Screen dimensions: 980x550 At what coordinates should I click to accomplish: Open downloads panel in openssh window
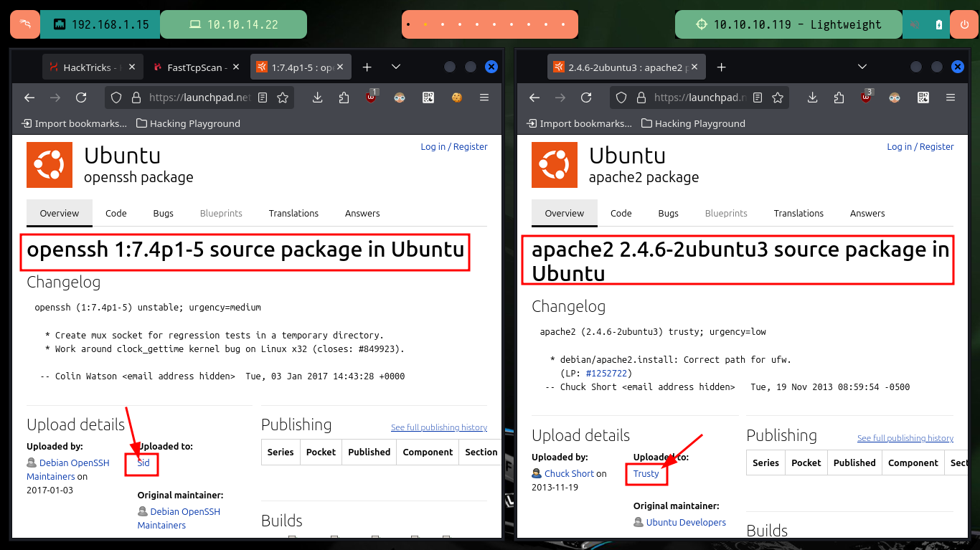click(x=318, y=98)
